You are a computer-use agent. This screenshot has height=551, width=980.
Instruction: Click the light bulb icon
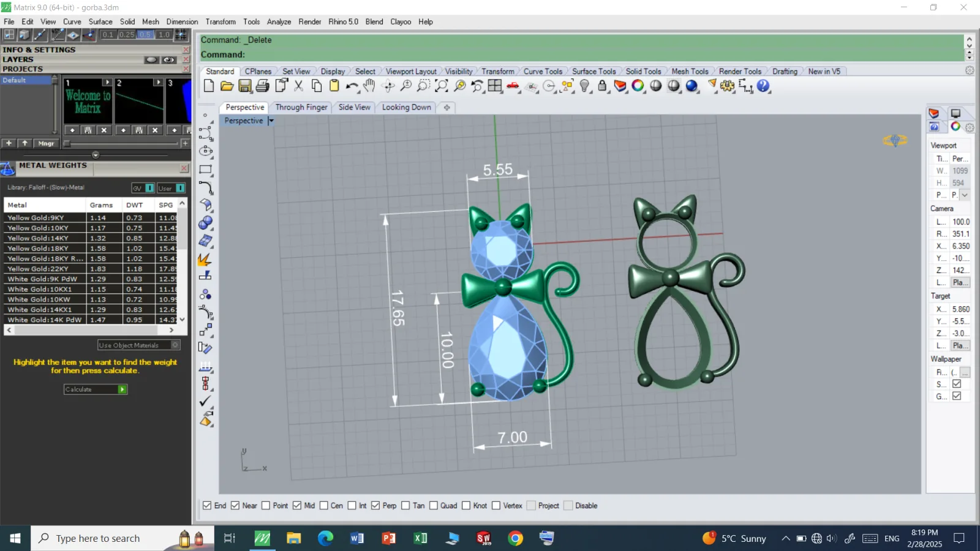585,86
